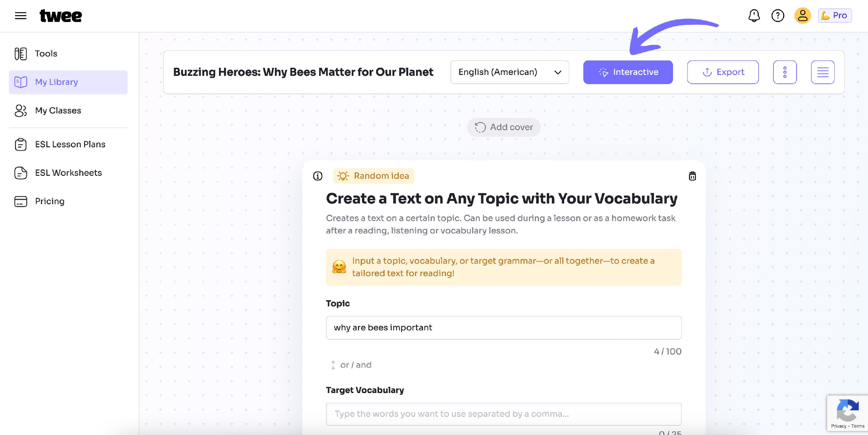The height and width of the screenshot is (435, 868).
Task: Open help question mark icon
Action: coord(778,16)
